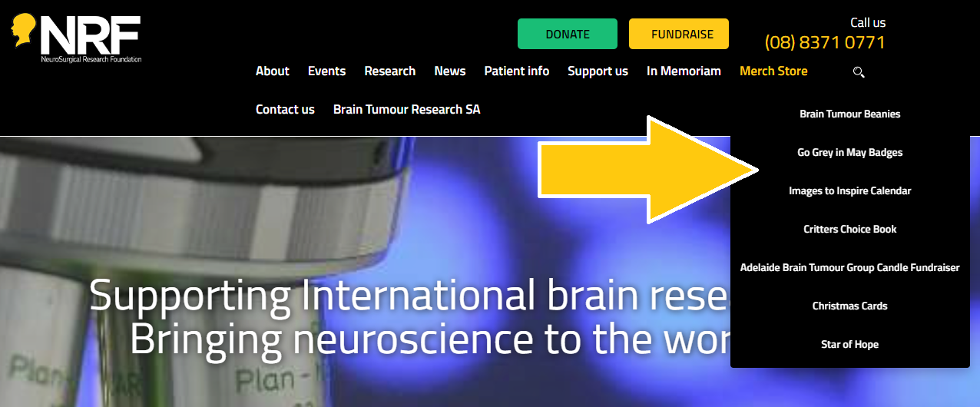Expand the Merch Store dropdown
980x407 pixels.
coord(773,71)
